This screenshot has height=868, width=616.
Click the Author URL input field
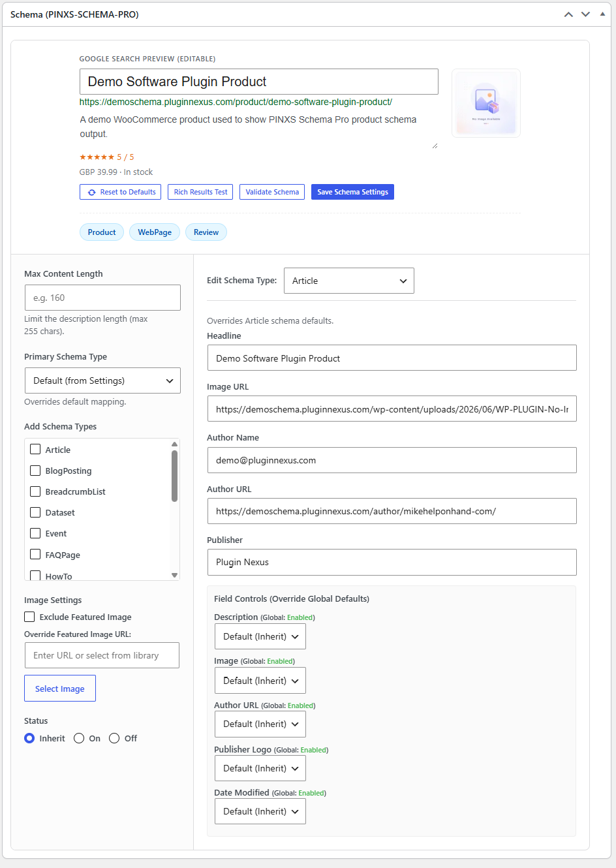[x=392, y=511]
